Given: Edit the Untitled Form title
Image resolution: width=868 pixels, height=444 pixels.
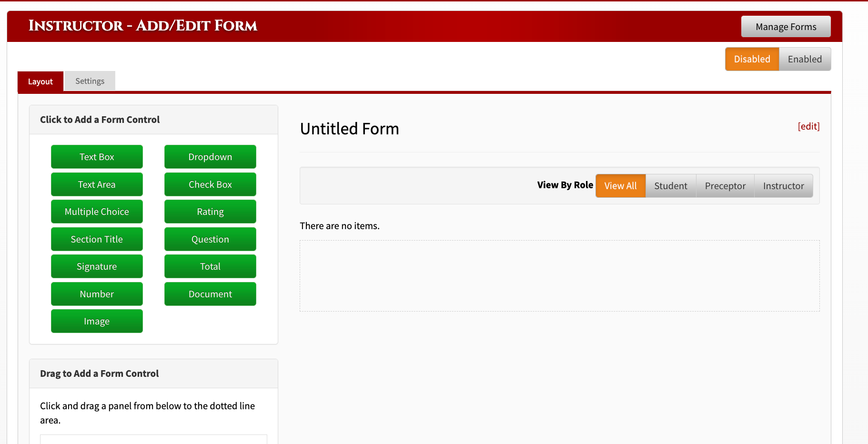Looking at the screenshot, I should point(808,126).
